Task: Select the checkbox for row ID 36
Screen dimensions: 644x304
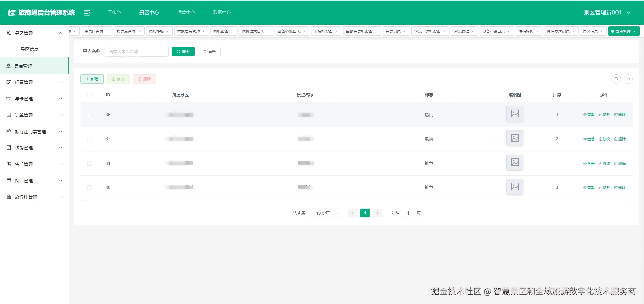Action: (89, 115)
